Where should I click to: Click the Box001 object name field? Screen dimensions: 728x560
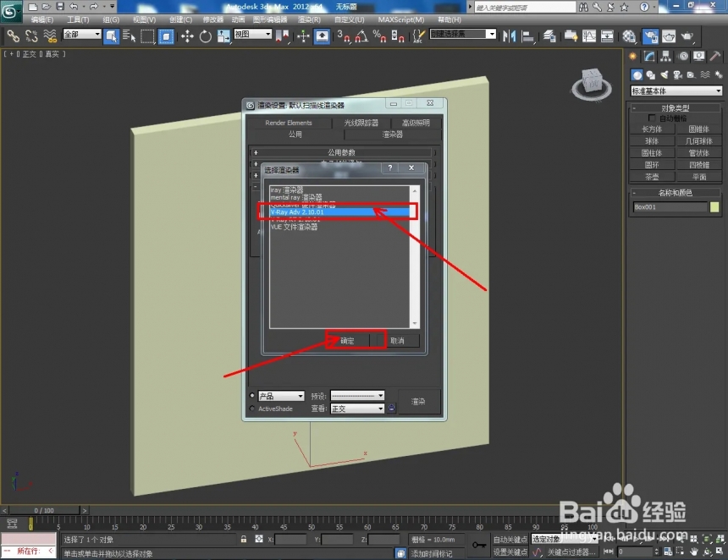pos(670,207)
